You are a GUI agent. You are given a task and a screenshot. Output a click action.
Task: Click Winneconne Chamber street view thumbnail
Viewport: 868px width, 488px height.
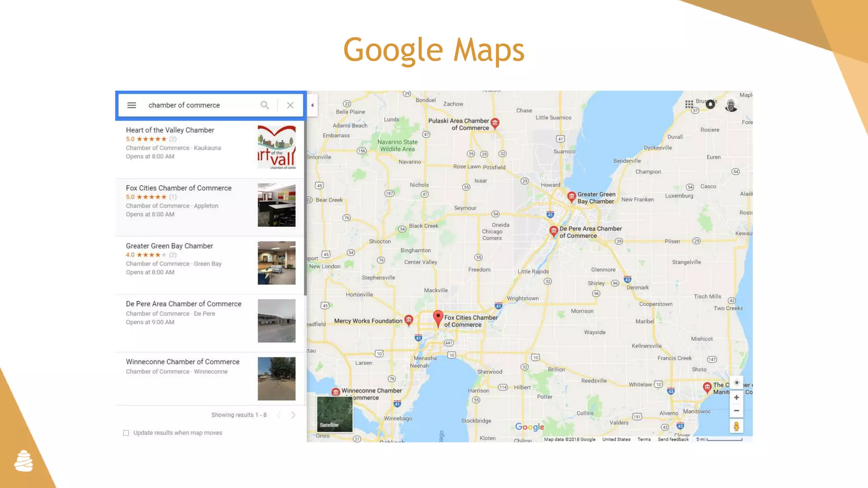(x=277, y=379)
